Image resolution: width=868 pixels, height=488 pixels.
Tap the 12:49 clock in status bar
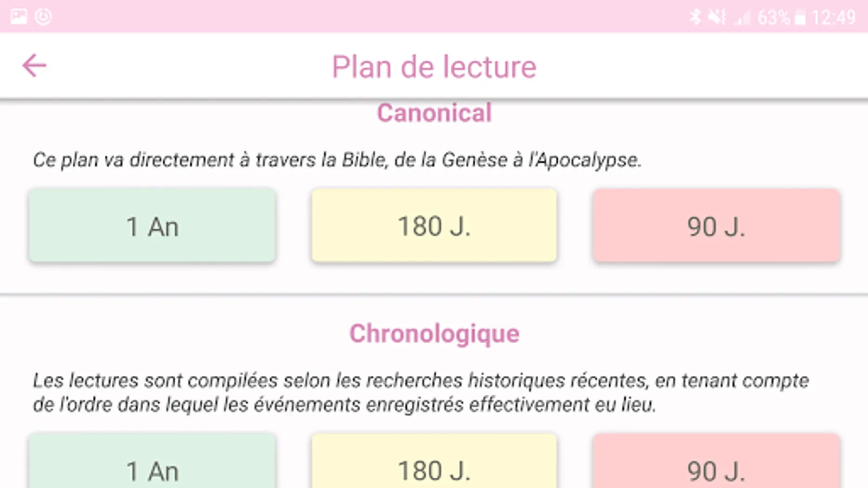(x=833, y=18)
